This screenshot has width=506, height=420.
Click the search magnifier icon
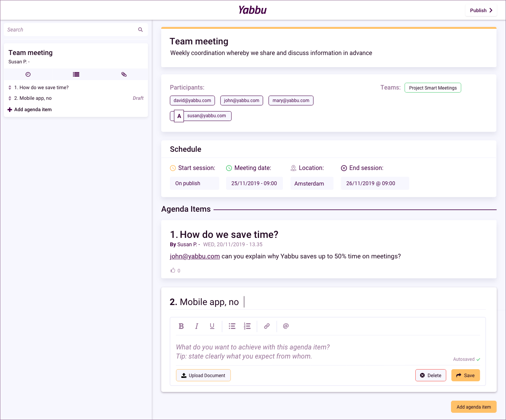(140, 30)
